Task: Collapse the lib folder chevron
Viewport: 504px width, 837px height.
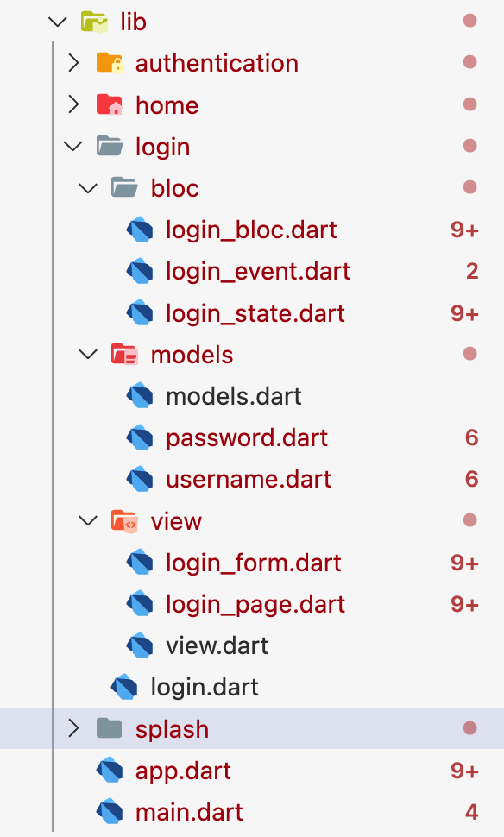Action: (x=58, y=22)
